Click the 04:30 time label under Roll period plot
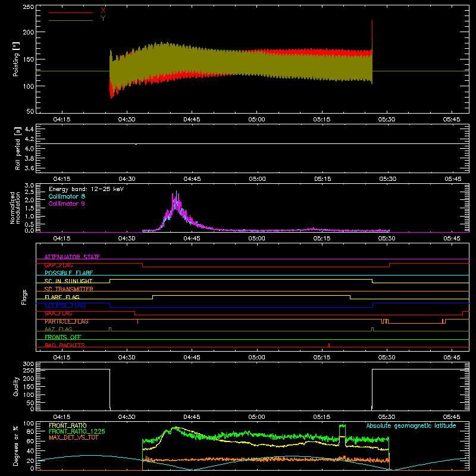This screenshot has width=476, height=476. point(127,179)
